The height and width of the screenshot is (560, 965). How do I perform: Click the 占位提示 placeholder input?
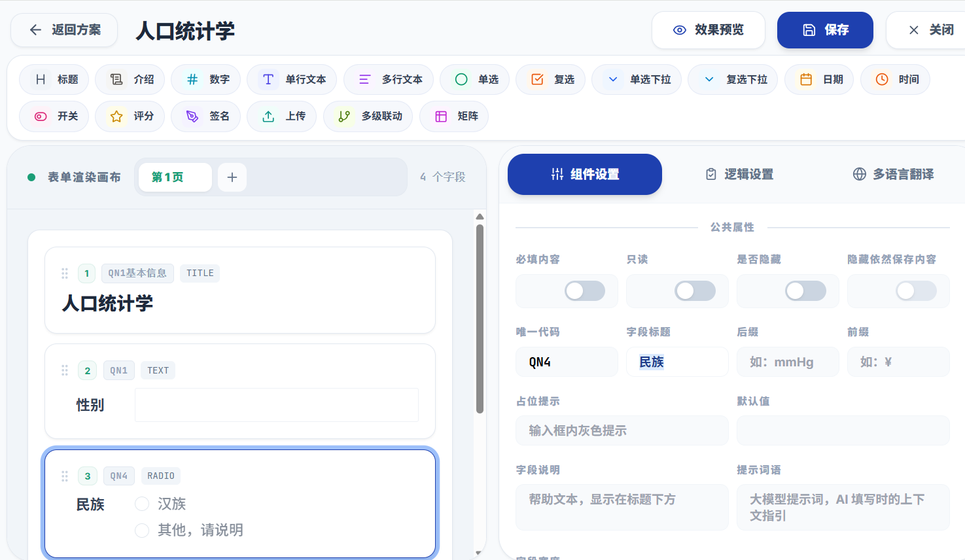coord(622,430)
